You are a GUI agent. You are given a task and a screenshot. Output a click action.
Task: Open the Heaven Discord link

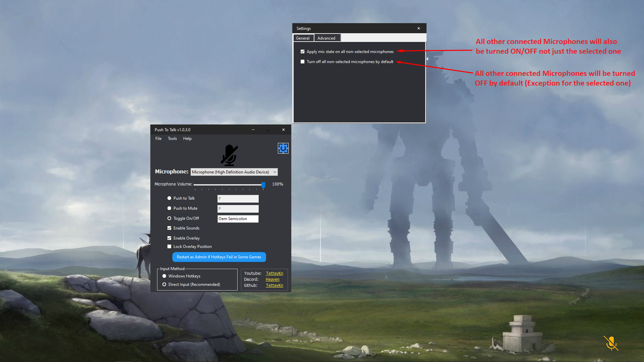[x=273, y=279]
